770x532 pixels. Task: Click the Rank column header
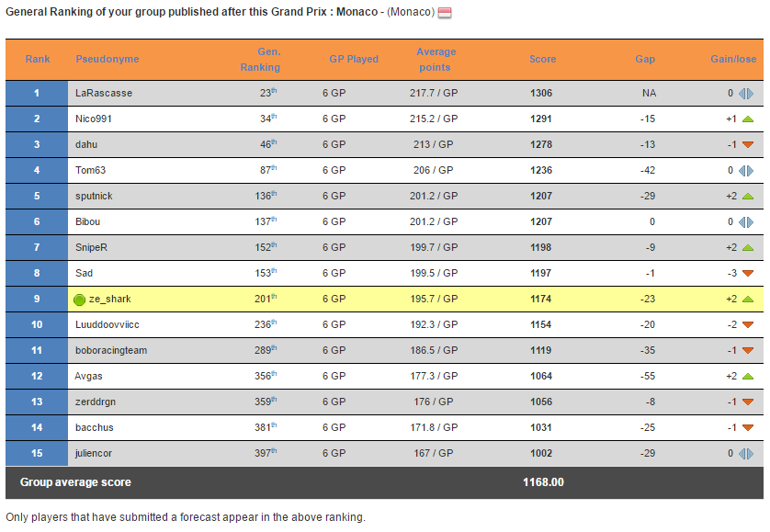pyautogui.click(x=38, y=59)
